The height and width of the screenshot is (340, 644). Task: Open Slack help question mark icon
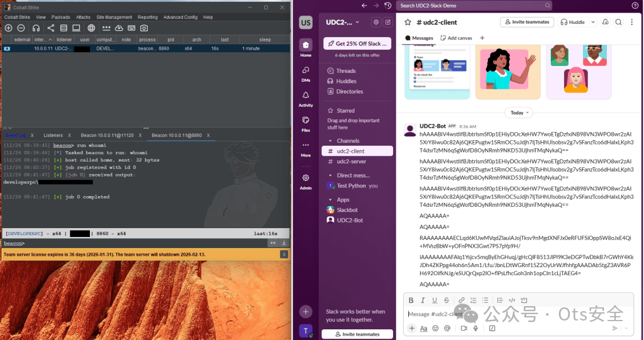635,5
